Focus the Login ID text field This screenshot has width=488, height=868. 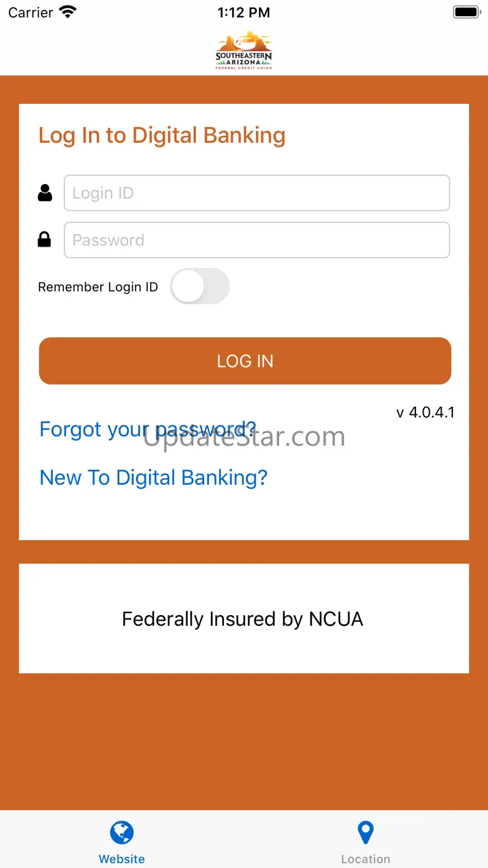(257, 193)
